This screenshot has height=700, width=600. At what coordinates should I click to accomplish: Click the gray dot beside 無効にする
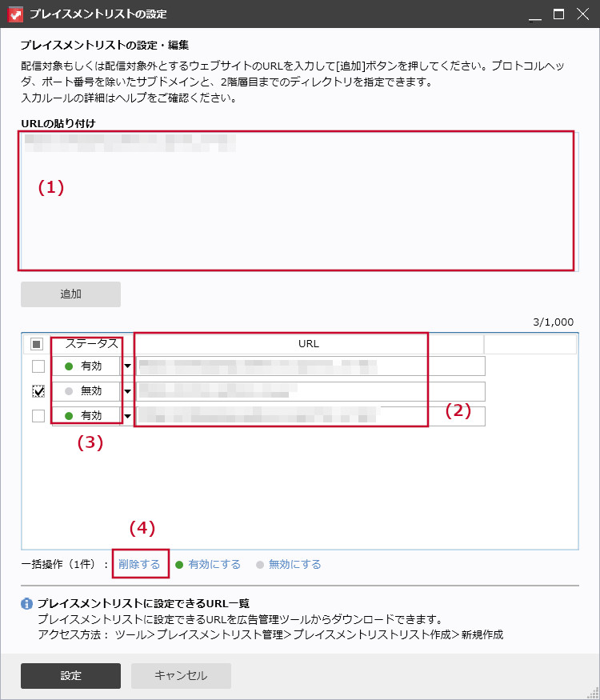260,565
